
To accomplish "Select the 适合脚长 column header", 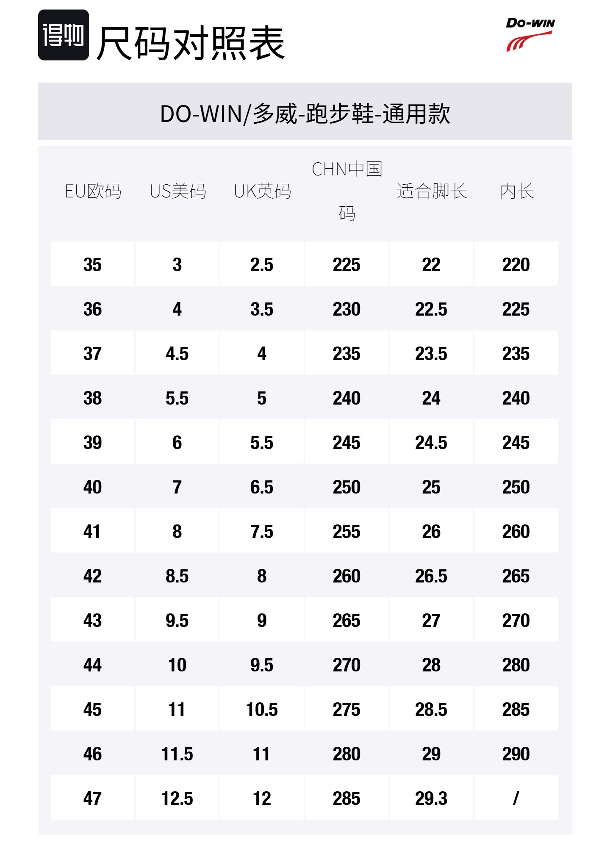I will pyautogui.click(x=432, y=191).
